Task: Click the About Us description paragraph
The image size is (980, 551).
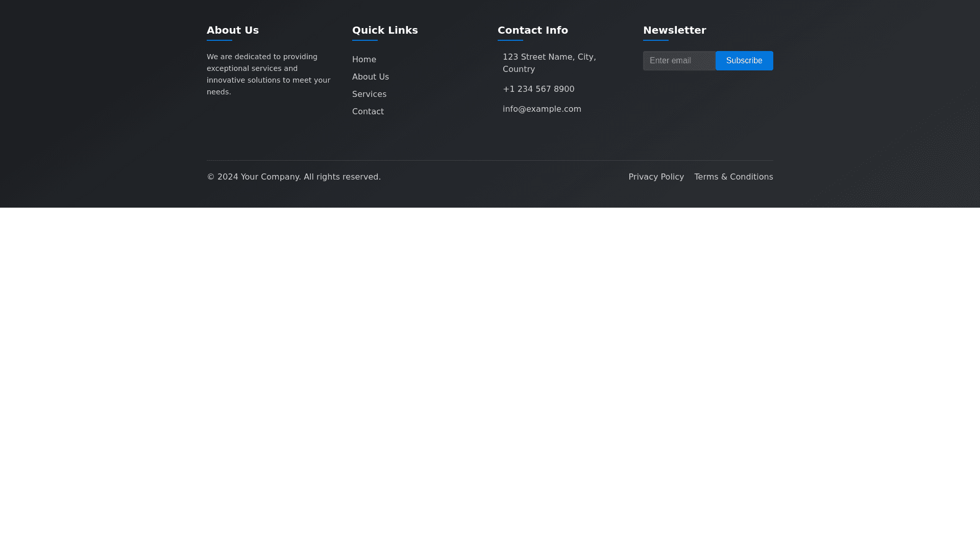Action: point(268,74)
